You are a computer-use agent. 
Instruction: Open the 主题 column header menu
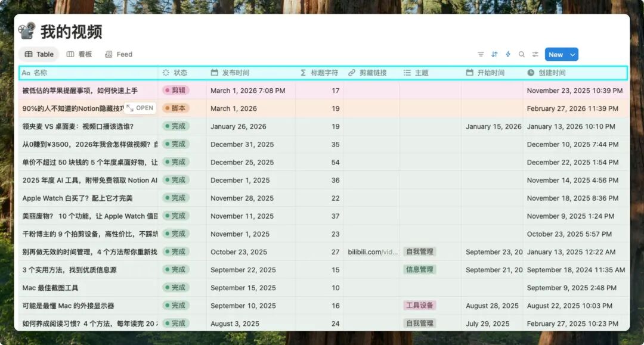(x=431, y=73)
